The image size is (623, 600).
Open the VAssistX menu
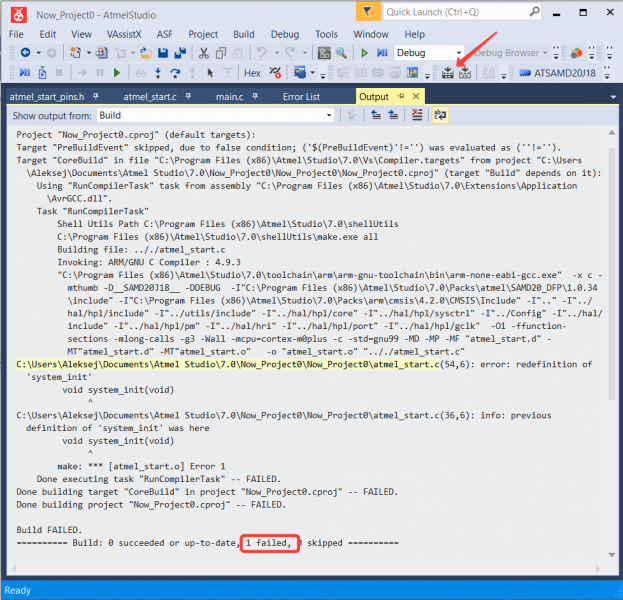(x=124, y=34)
